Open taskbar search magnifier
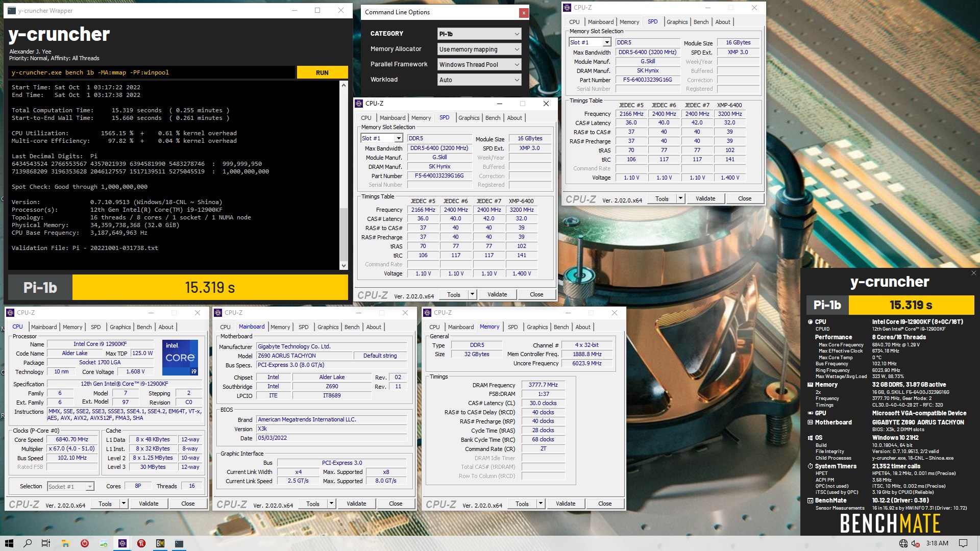This screenshot has width=980, height=551. tap(28, 543)
